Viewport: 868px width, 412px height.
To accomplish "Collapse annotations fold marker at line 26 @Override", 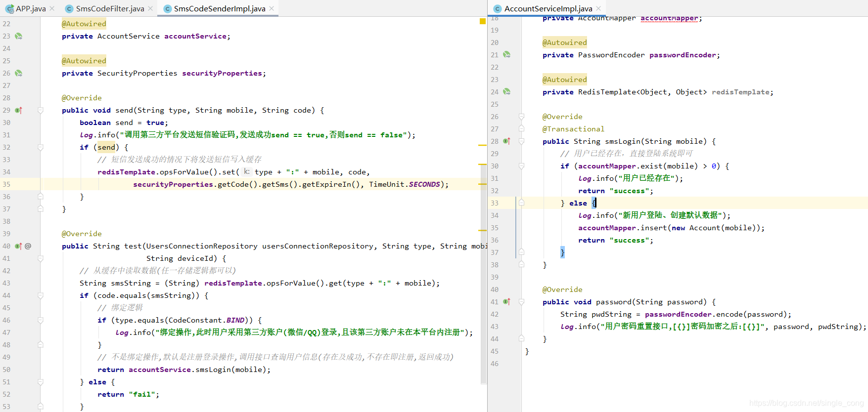I will 521,117.
